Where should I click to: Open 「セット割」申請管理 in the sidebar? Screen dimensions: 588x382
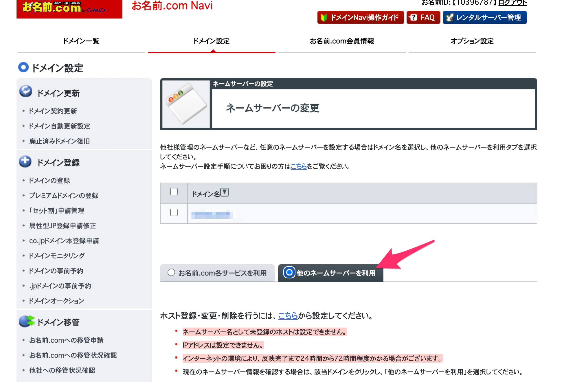pyautogui.click(x=57, y=211)
